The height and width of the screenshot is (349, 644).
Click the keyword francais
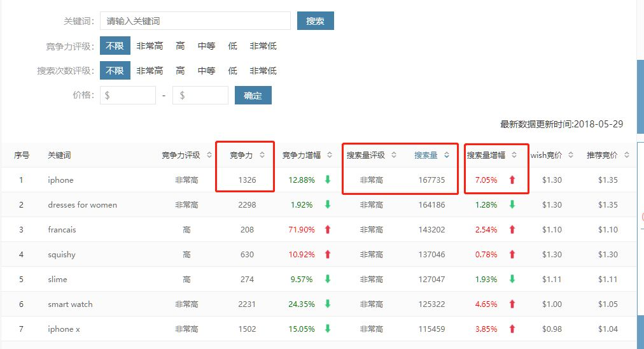(x=62, y=229)
